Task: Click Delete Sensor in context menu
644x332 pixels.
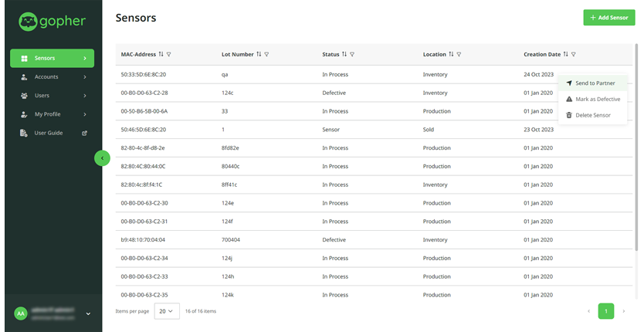Action: coord(592,115)
